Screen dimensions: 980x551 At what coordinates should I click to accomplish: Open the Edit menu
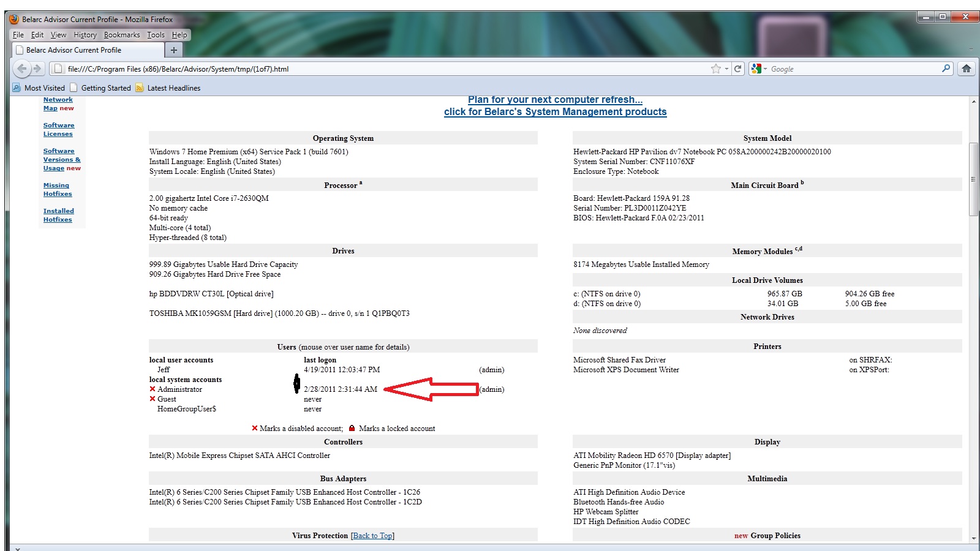(37, 35)
